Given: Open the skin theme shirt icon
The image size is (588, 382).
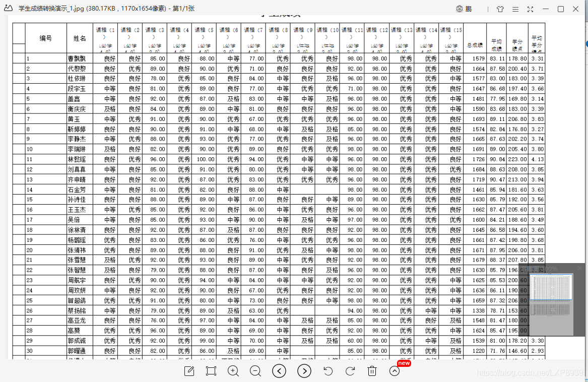Looking at the screenshot, I should coord(500,9).
